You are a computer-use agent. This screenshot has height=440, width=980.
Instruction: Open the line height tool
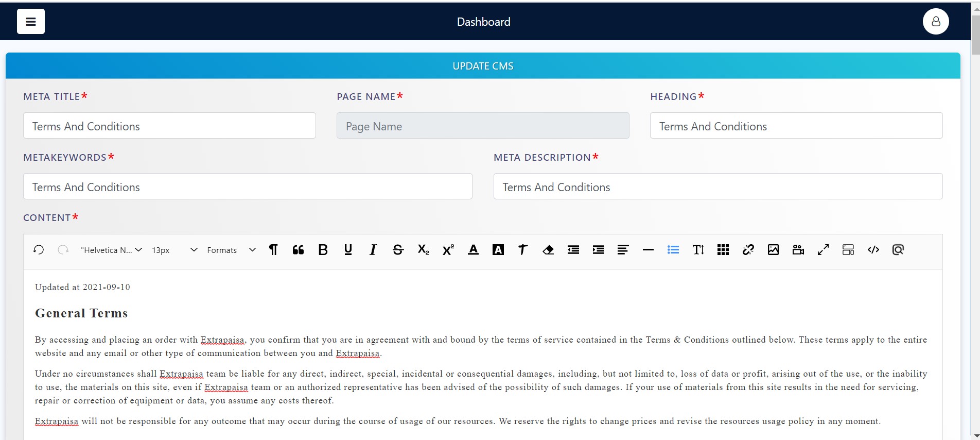point(698,250)
